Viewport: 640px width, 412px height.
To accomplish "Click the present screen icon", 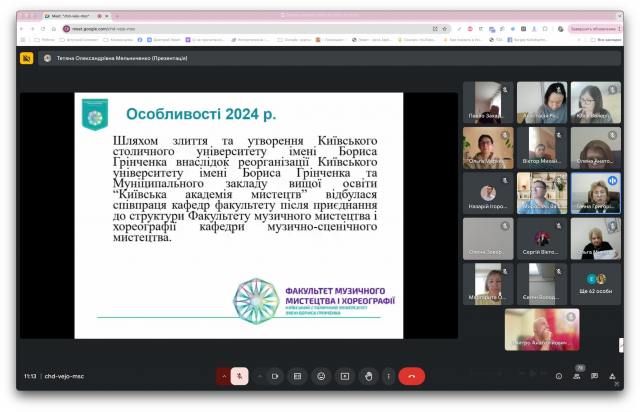I will (x=345, y=376).
